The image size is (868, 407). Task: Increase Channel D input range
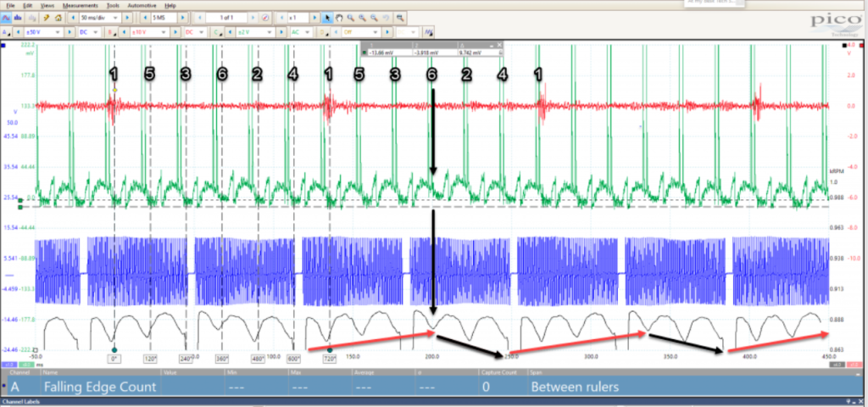tap(387, 32)
